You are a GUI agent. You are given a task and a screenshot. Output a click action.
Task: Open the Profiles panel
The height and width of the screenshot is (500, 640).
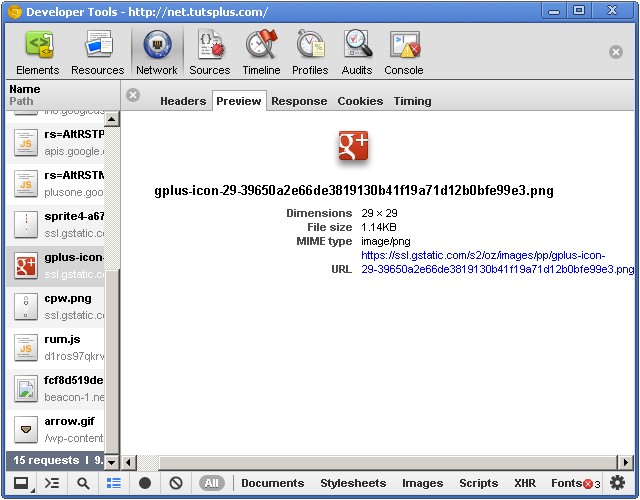[x=310, y=53]
